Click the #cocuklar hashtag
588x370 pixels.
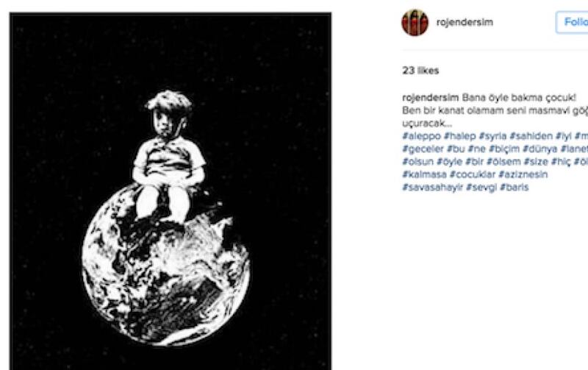tap(473, 174)
